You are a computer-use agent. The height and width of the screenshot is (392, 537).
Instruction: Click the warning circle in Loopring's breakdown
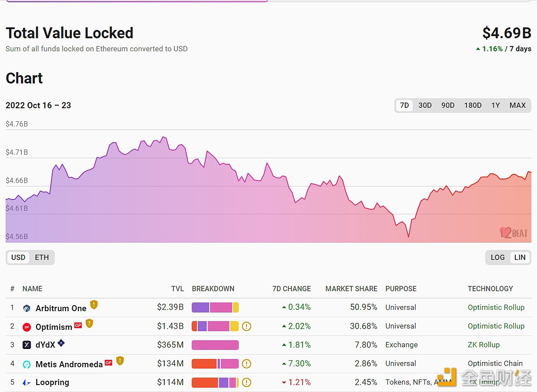coord(247,382)
